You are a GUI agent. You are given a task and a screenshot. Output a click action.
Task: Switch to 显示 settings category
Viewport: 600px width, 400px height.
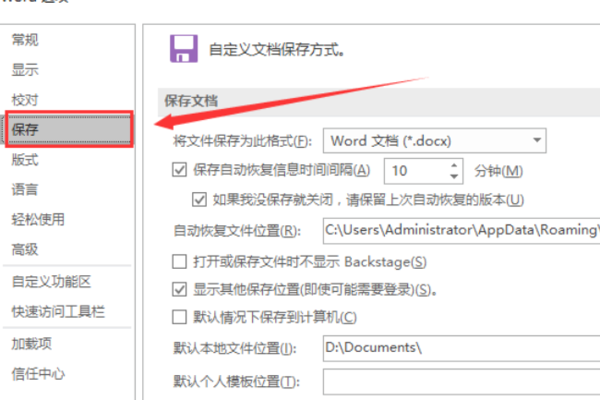point(25,70)
